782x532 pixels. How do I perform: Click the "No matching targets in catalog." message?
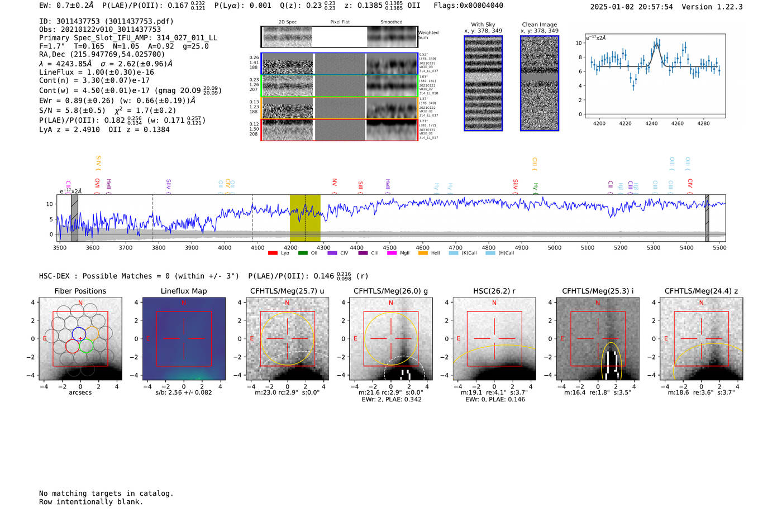point(106,493)
